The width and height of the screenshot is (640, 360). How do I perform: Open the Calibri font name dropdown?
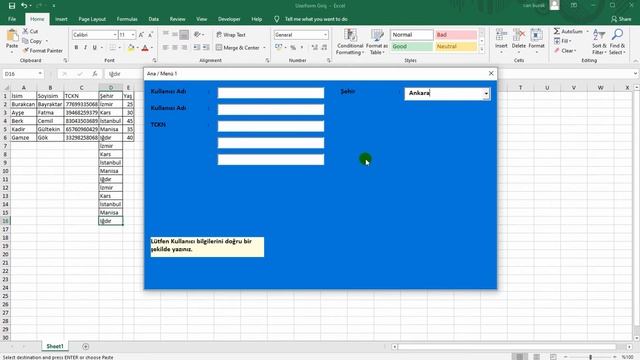tap(115, 35)
